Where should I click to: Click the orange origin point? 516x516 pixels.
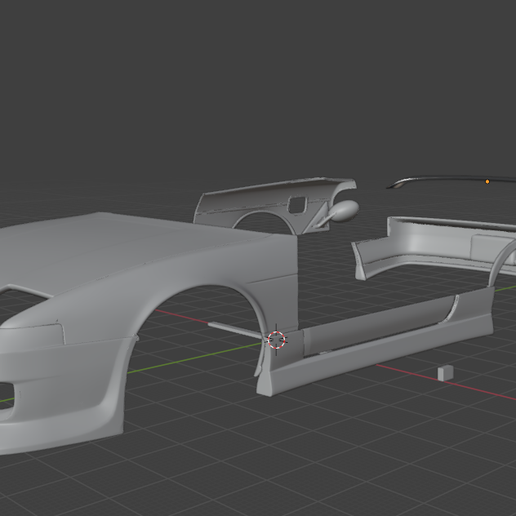coord(487,182)
